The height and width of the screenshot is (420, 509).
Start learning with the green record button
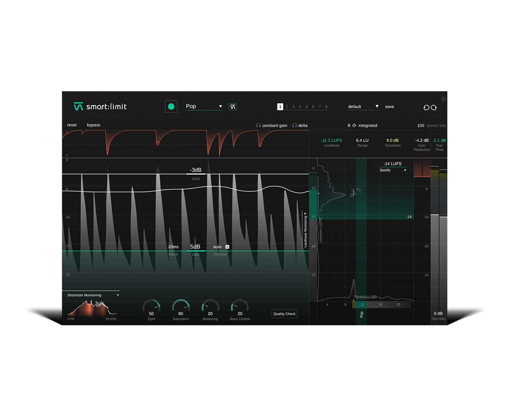171,107
